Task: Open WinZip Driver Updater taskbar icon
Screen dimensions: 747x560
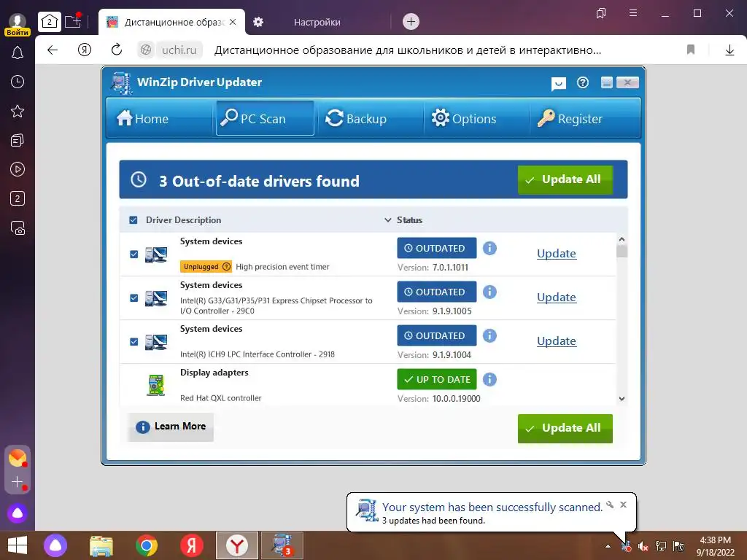Action: 282,545
